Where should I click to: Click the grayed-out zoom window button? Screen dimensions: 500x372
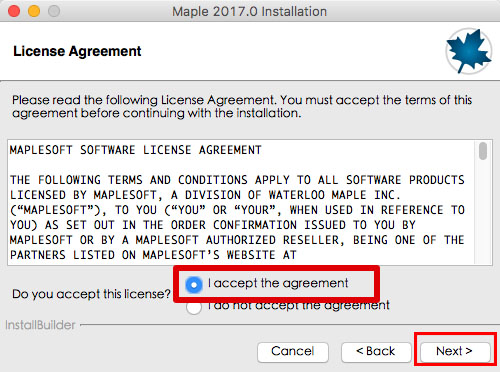(x=54, y=11)
